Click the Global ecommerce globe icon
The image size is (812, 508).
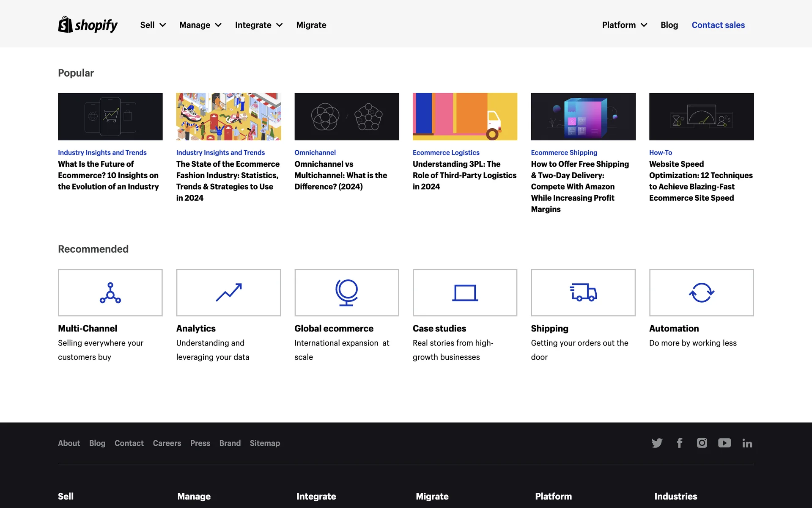click(346, 293)
